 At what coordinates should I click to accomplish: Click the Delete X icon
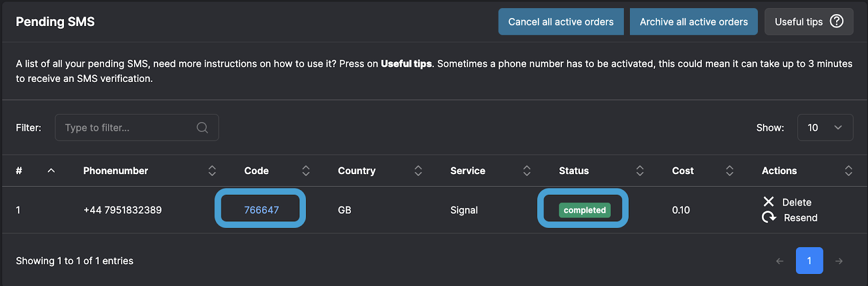point(769,202)
